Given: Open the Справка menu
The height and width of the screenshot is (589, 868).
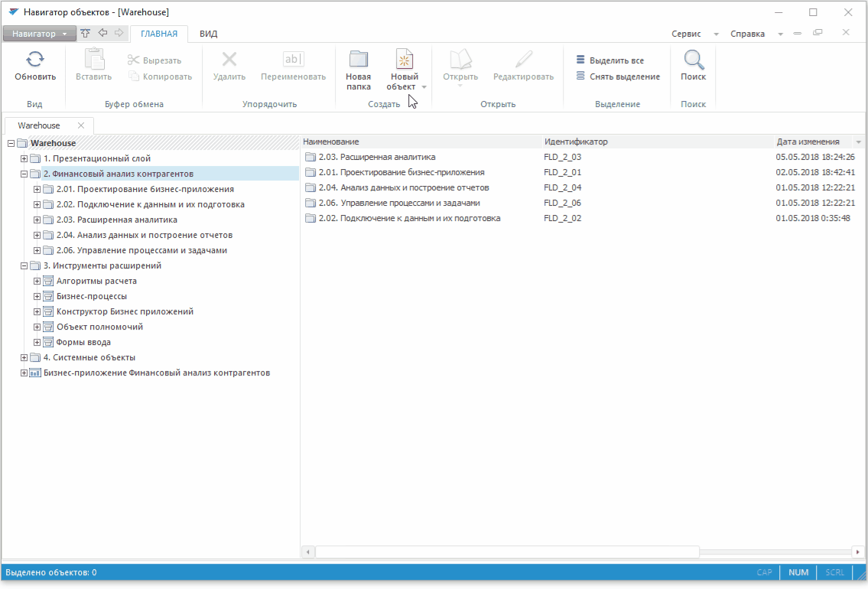Looking at the screenshot, I should click(747, 34).
